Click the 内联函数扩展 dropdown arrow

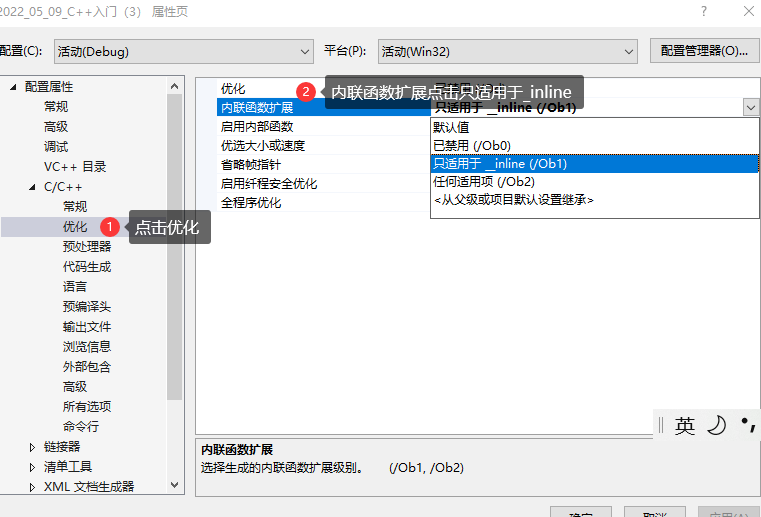(750, 107)
